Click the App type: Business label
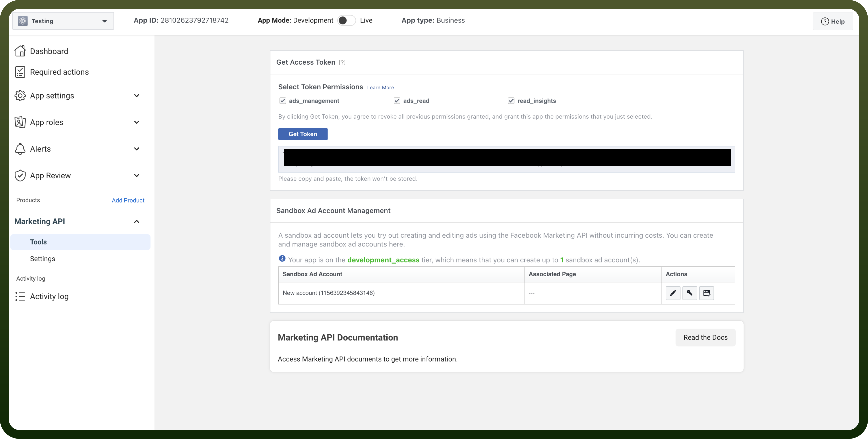Viewport: 868px width, 439px height. point(433,20)
